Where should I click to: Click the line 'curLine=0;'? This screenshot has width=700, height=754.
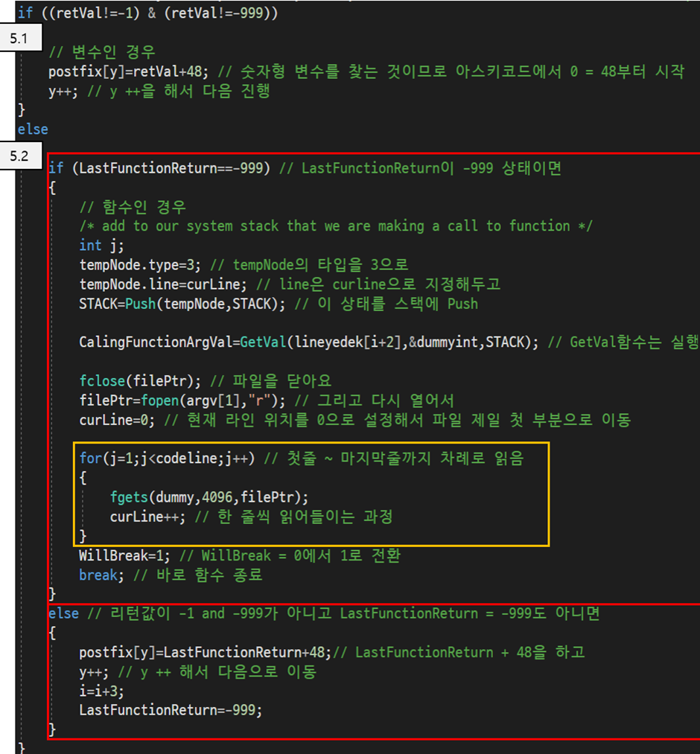click(x=116, y=420)
